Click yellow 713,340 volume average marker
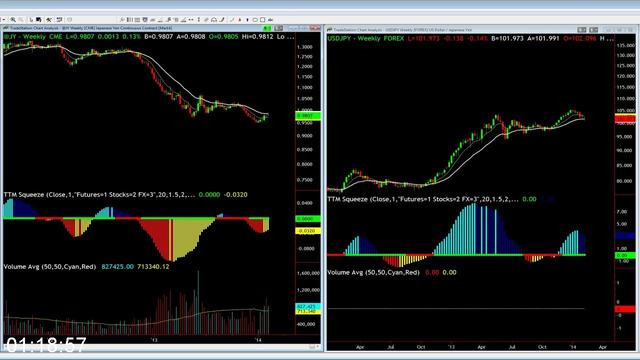The width and height of the screenshot is (640, 360). [x=308, y=311]
